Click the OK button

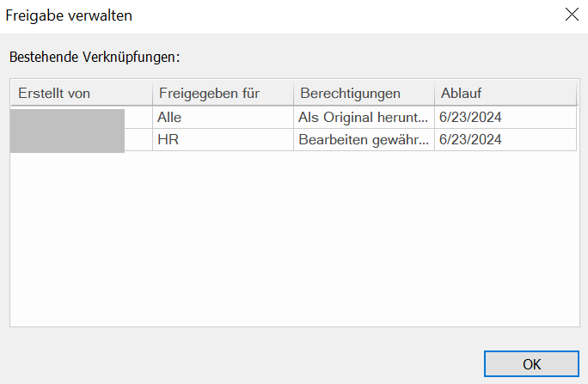(531, 364)
